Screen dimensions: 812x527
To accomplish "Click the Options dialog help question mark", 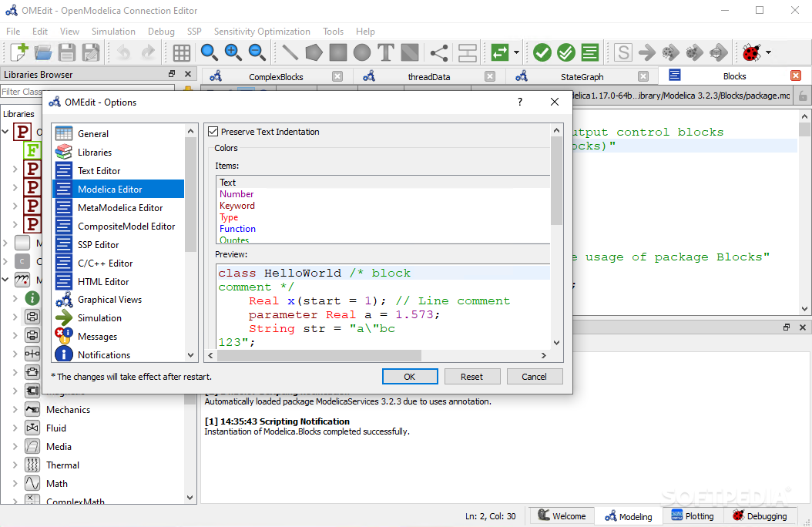I will (520, 102).
